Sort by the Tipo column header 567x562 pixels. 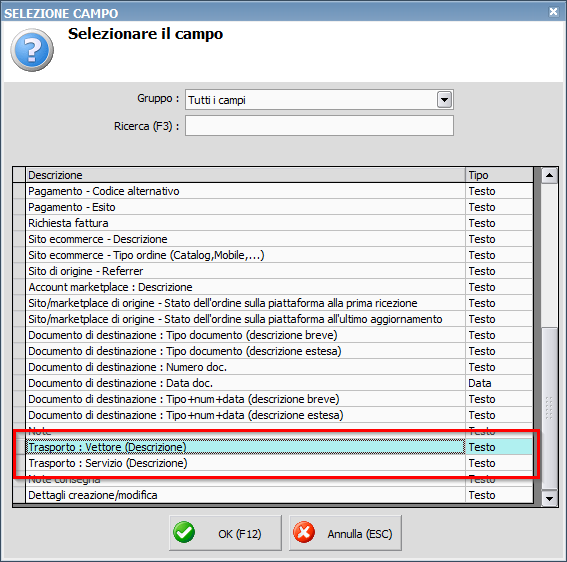point(499,175)
